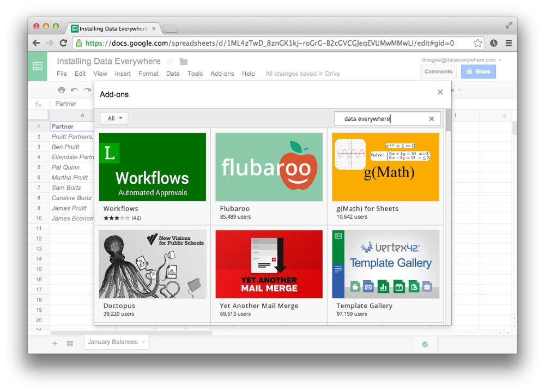Add a new sheet with the plus icon
545x392 pixels.
(55, 343)
